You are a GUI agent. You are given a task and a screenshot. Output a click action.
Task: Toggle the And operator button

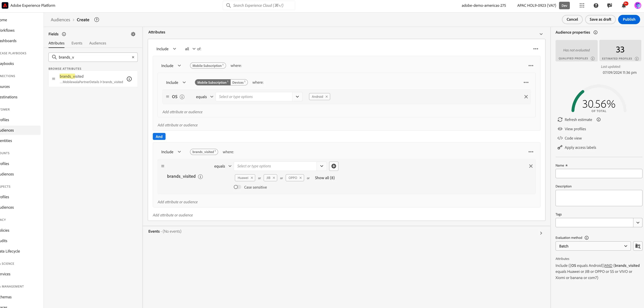[x=159, y=136]
